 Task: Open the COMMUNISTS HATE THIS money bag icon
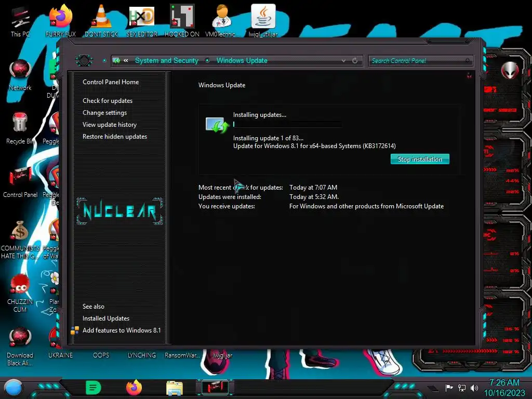[20, 240]
